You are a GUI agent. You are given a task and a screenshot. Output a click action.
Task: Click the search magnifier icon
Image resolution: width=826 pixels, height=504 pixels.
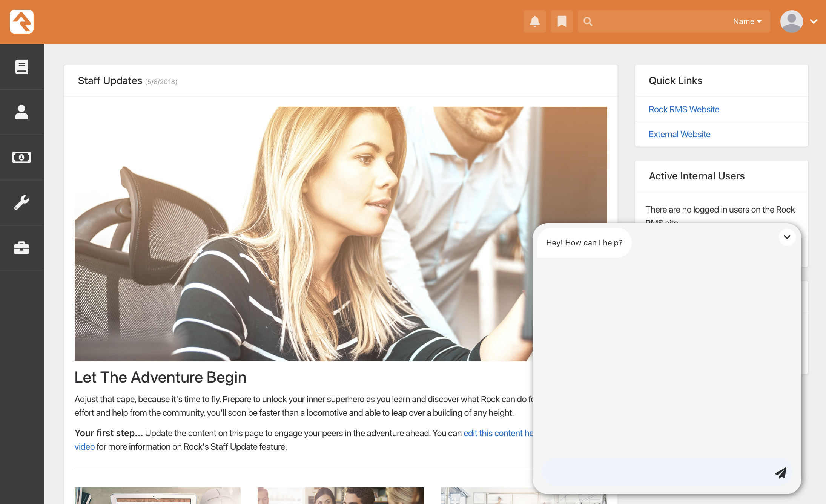(x=588, y=21)
